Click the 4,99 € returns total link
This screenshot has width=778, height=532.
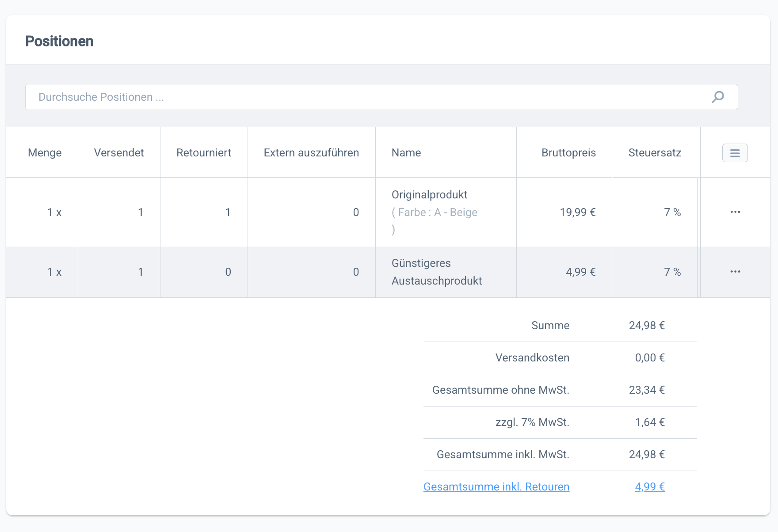pyautogui.click(x=649, y=486)
